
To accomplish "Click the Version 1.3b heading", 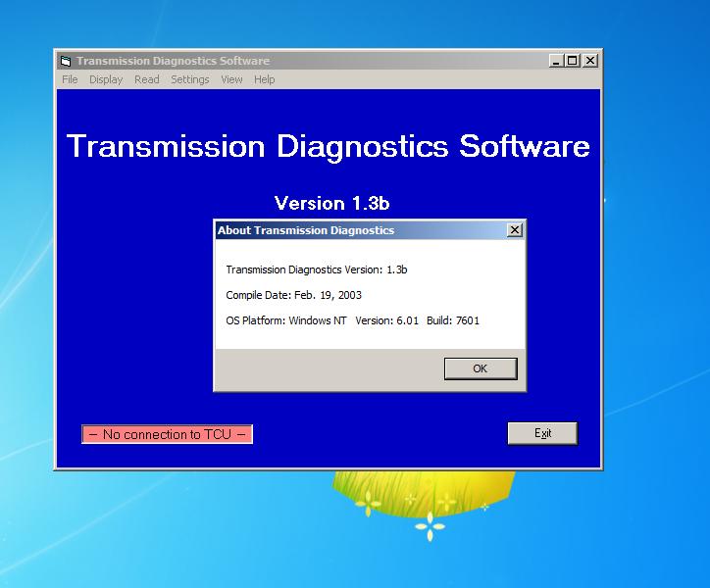I will pos(331,203).
